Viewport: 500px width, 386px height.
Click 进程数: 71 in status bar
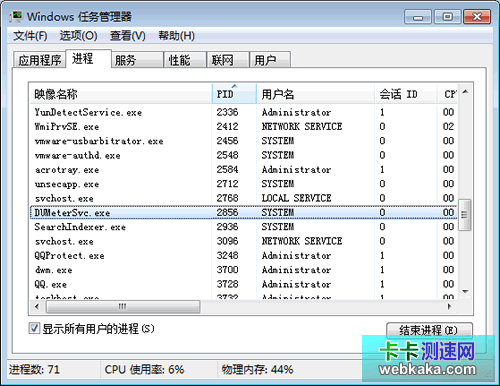[x=34, y=369]
